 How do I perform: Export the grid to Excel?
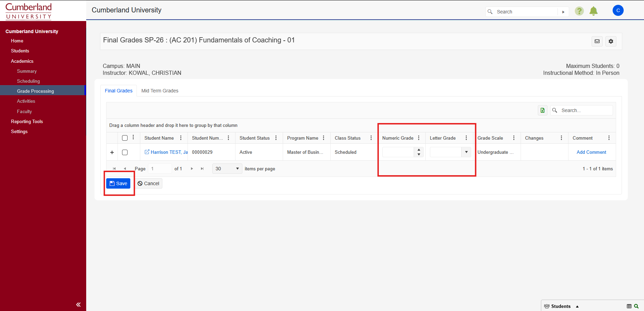(543, 110)
